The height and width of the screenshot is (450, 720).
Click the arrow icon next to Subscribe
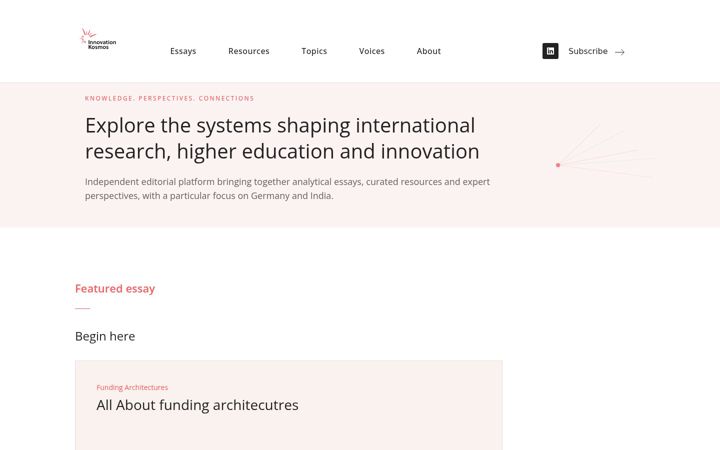(619, 52)
